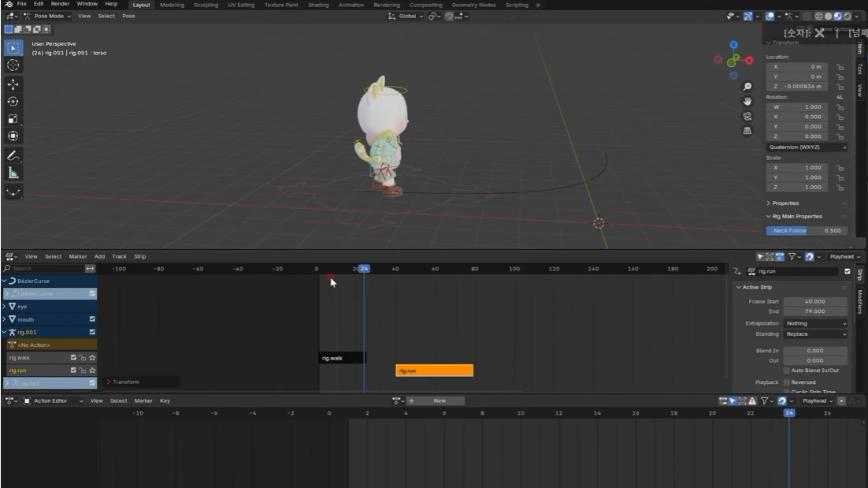868x488 pixels.
Task: Toggle rig.run strip mute checkbox
Action: [x=847, y=271]
